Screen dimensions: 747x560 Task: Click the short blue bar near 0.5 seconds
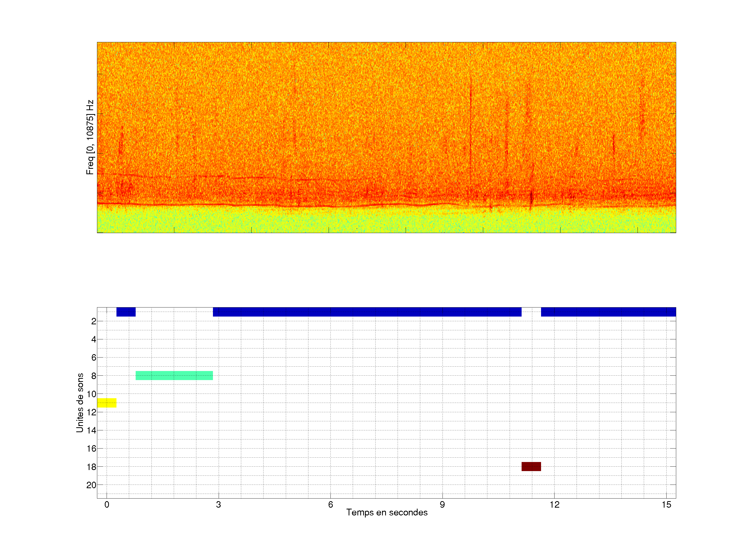point(126,312)
